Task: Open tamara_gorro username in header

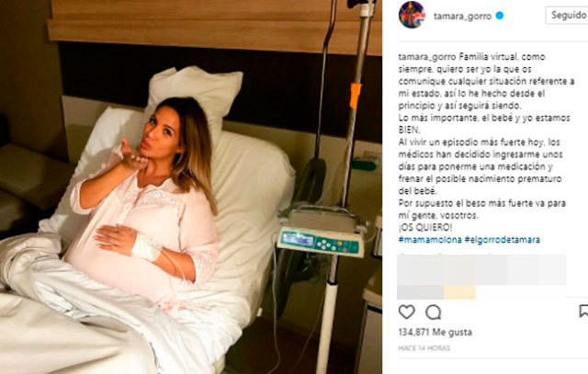Action: tap(462, 17)
